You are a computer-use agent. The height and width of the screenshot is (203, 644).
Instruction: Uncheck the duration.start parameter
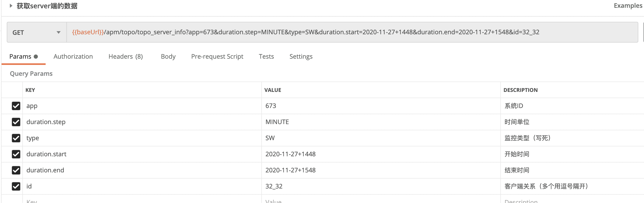pos(16,154)
